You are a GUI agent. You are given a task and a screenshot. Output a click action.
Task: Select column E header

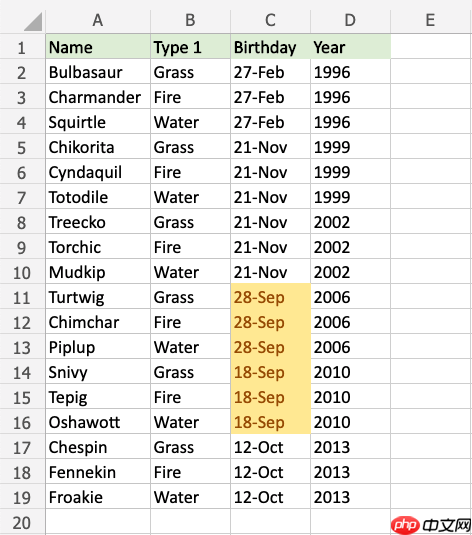pyautogui.click(x=431, y=20)
